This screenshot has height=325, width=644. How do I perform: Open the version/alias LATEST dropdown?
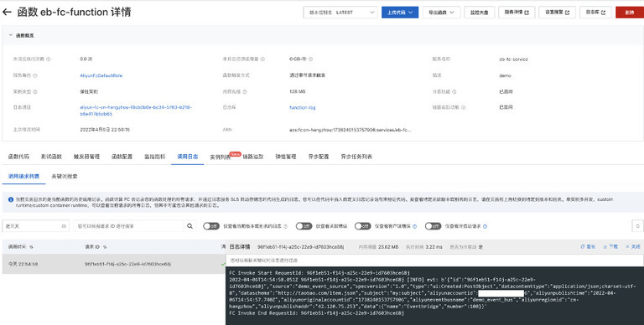point(340,13)
